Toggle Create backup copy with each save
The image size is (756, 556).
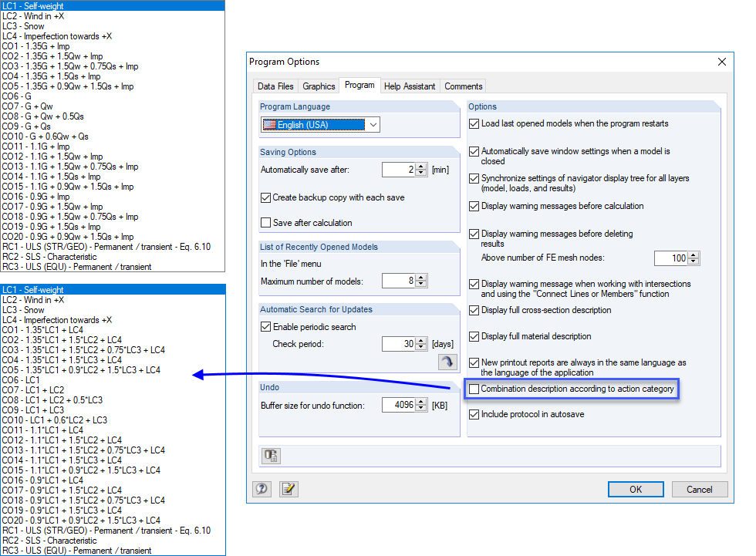point(265,197)
